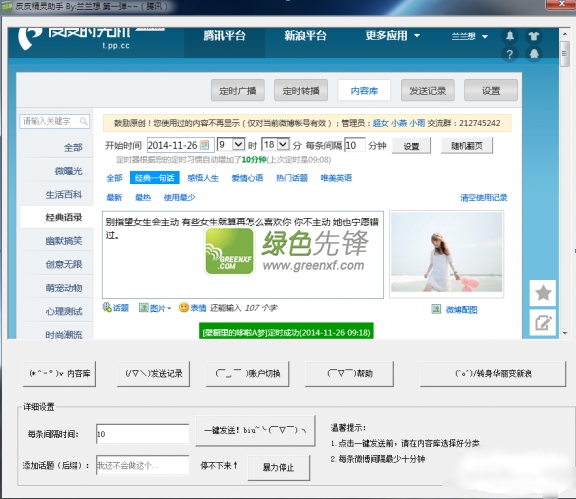Click the green 定时成功 status notification
This screenshot has width=576, height=499.
point(286,332)
